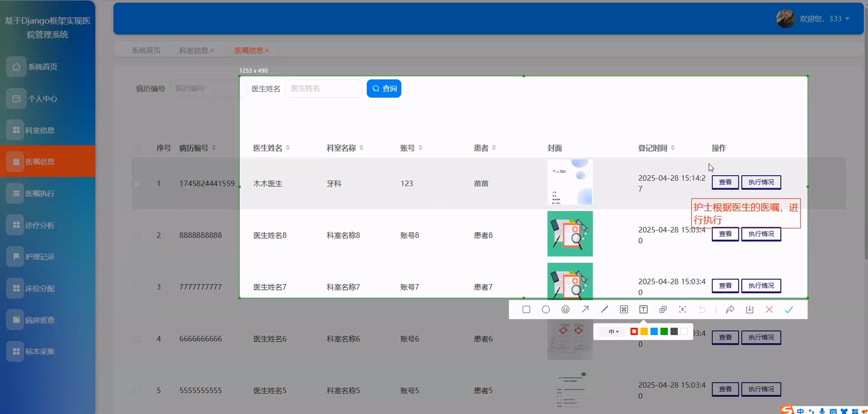Tick the checkbox for row 2
Screen dimensions: 868x414
137,235
